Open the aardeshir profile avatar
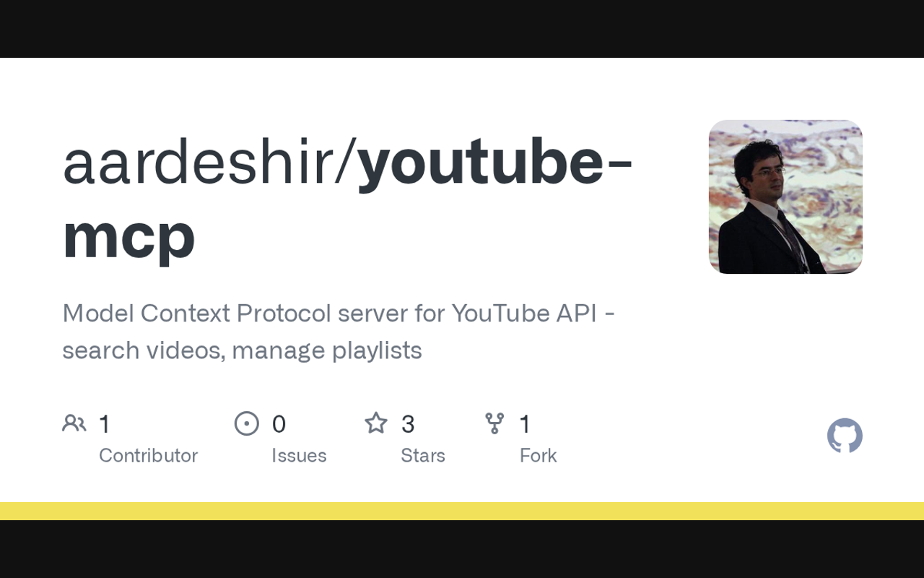The height and width of the screenshot is (578, 924). (x=785, y=197)
